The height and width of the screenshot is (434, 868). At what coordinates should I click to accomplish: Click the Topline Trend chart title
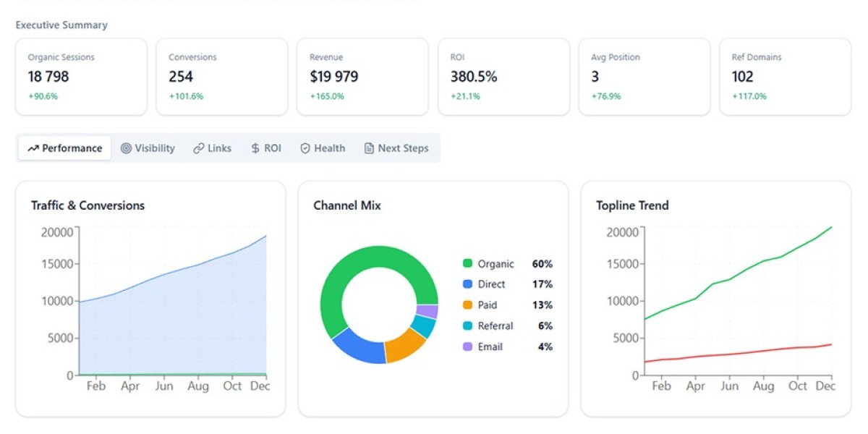click(632, 205)
